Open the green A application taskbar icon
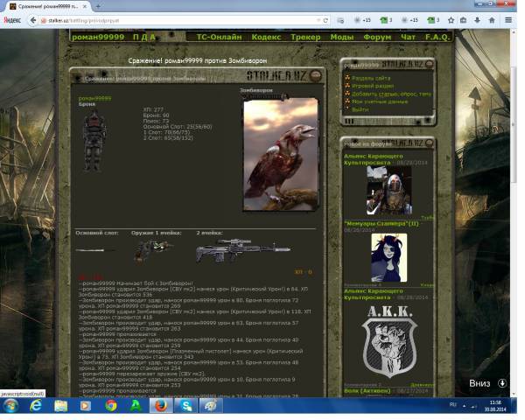The width and height of the screenshot is (525, 420). (136, 406)
